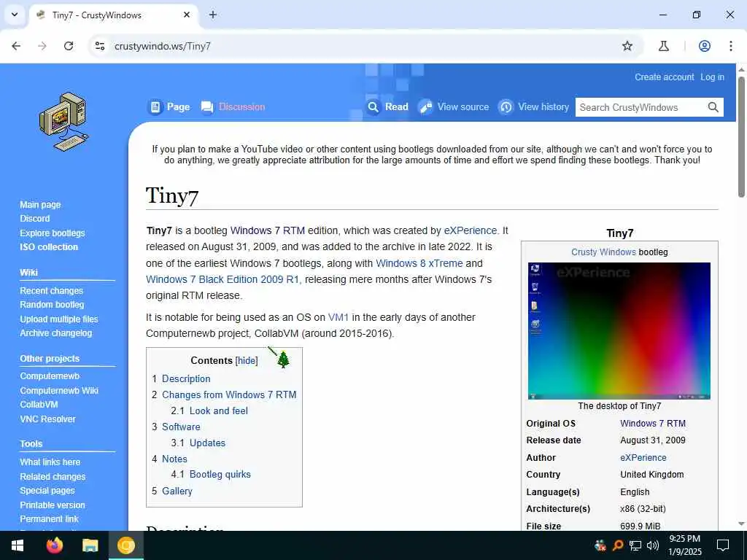Open the Windows Start button
The image size is (747, 560).
click(x=18, y=545)
